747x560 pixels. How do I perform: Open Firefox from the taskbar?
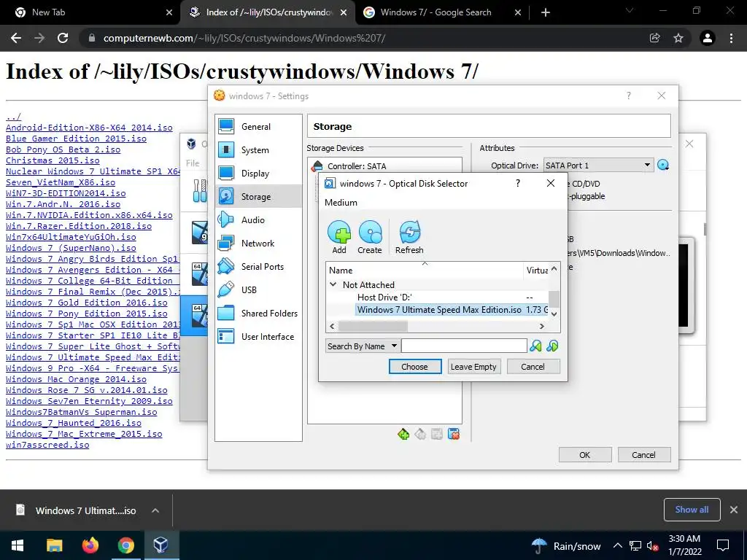90,545
